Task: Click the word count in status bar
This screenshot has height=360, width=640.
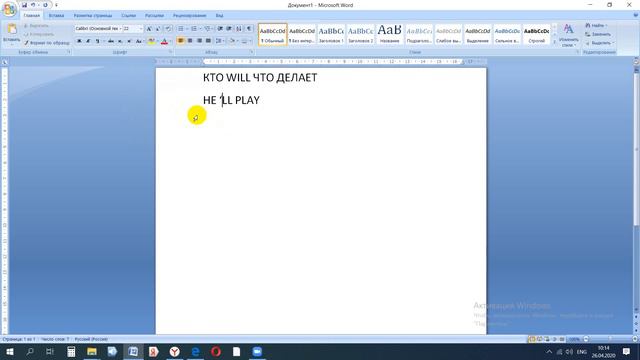Action: pyautogui.click(x=55, y=339)
